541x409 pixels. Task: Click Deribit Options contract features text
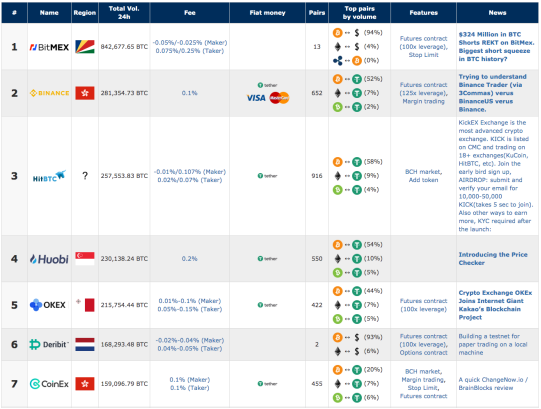424,353
